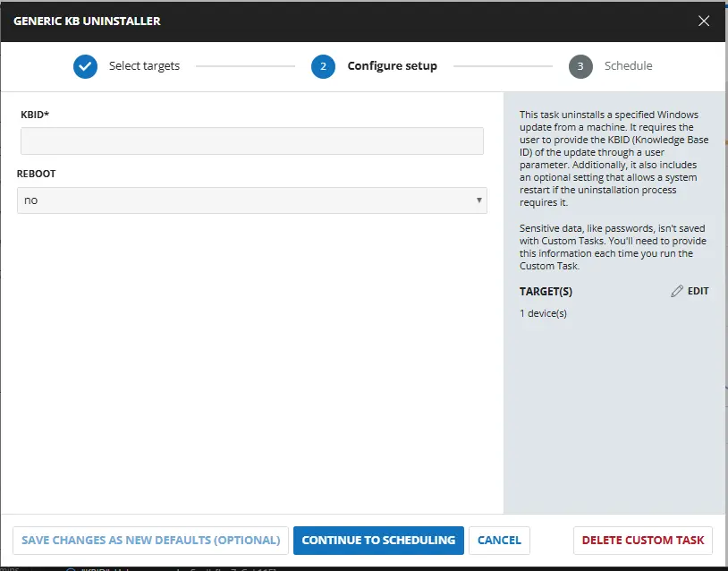This screenshot has width=728, height=571.
Task: Click the EDIT targets link text
Action: point(698,292)
